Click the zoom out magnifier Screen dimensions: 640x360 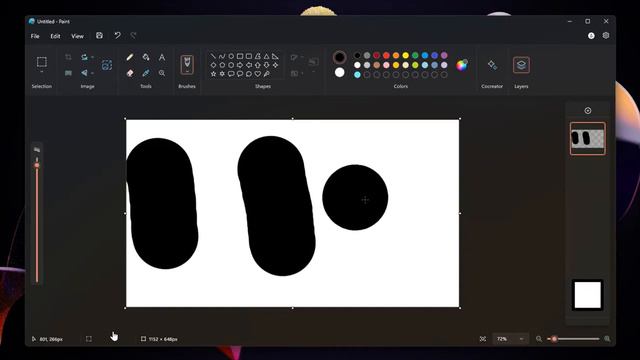[539, 339]
